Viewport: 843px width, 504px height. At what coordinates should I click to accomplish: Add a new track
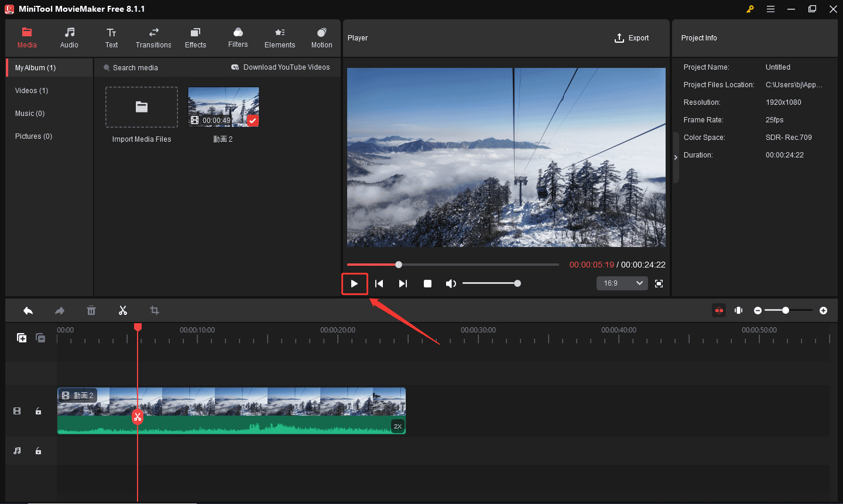click(22, 338)
